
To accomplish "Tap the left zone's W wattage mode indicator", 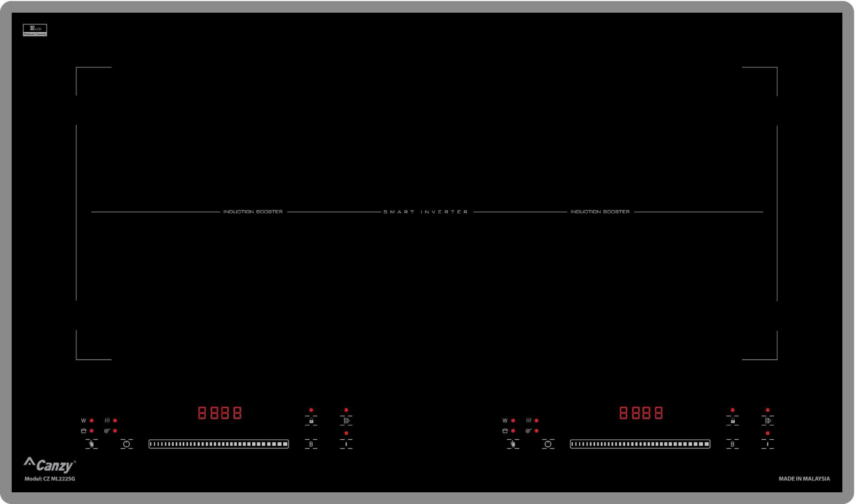I will pos(83,421).
